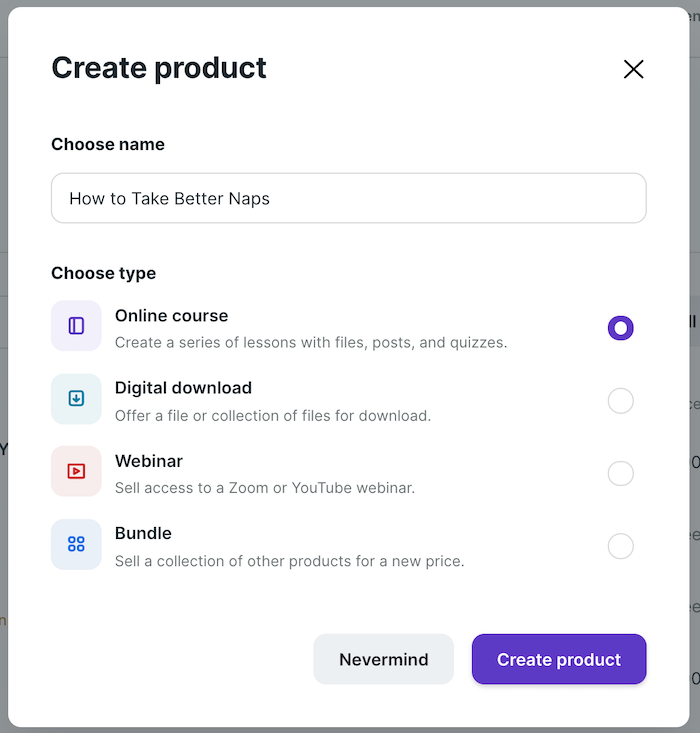Click the Zoom or YouTube webinar description
700x733 pixels.
click(x=264, y=488)
